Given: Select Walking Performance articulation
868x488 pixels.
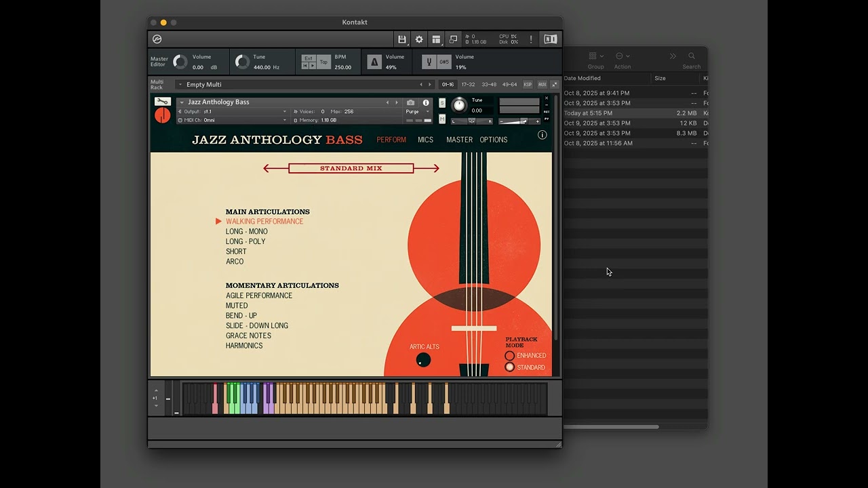Looking at the screenshot, I should 264,222.
